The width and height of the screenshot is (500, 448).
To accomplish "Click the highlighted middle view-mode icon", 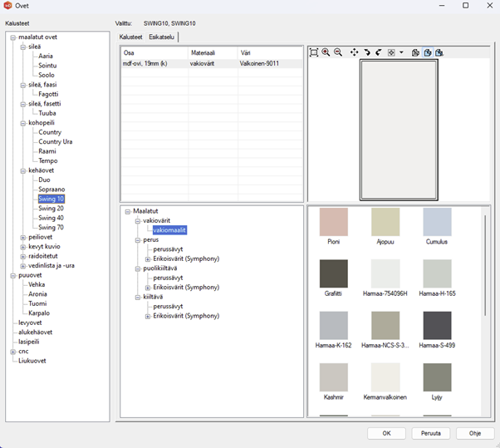I will [x=427, y=52].
